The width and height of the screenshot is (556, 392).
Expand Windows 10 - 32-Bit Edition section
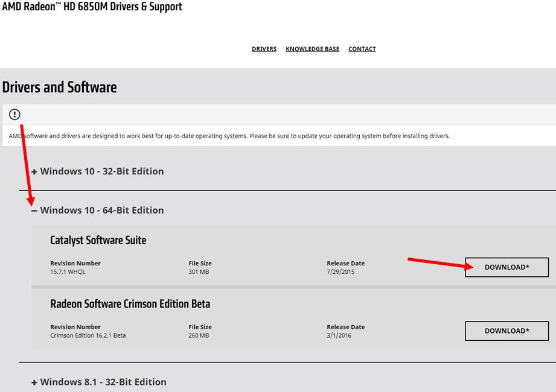[x=98, y=171]
